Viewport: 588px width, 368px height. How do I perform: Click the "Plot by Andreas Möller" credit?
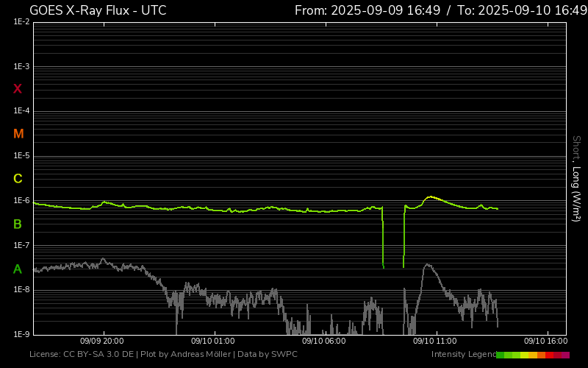coord(186,355)
